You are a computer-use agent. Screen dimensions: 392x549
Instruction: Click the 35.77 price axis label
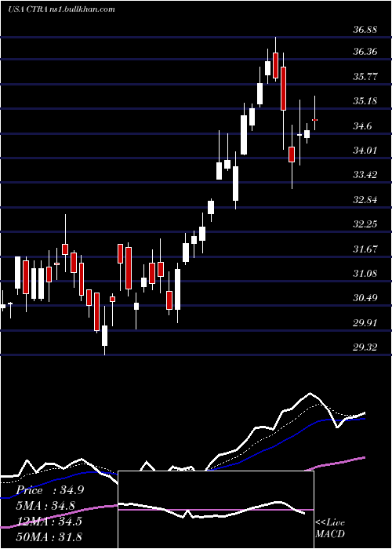[365, 76]
